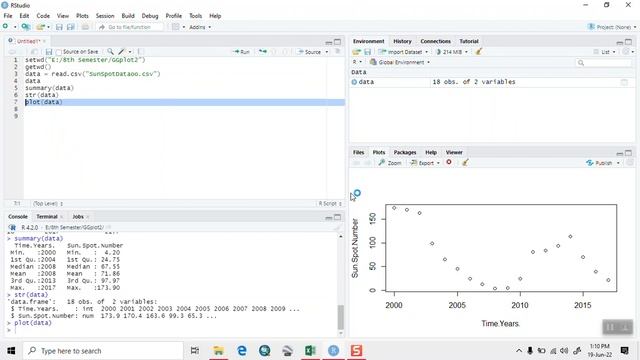Open the Source button dropdown arrow
Screen dimensions: 640x360
[x=327, y=52]
